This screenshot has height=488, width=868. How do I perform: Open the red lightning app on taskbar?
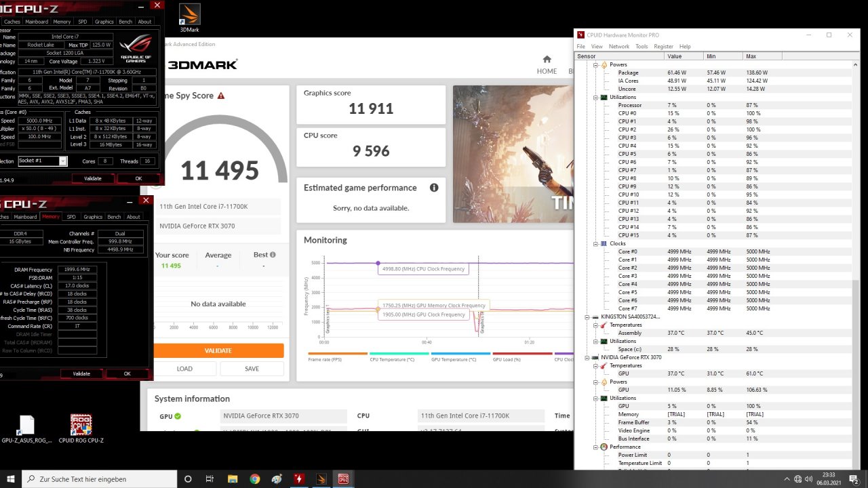tap(298, 479)
